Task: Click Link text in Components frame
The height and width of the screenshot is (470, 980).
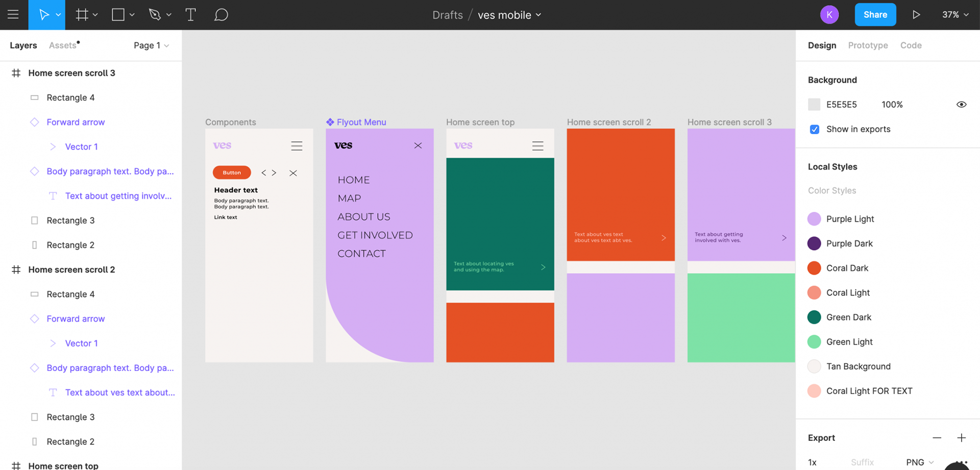Action: point(226,217)
